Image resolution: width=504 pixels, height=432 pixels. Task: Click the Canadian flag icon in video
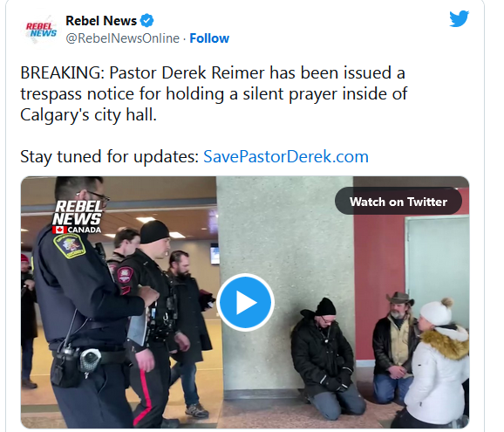click(59, 230)
